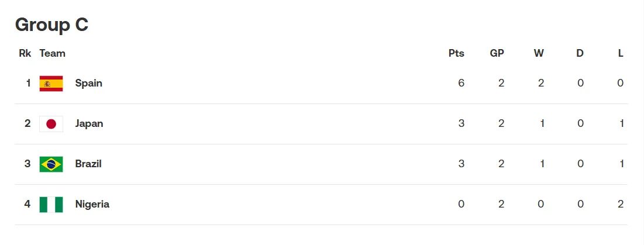Viewport: 644px width, 245px height.
Task: Click the Spain flag icon
Action: tap(51, 83)
